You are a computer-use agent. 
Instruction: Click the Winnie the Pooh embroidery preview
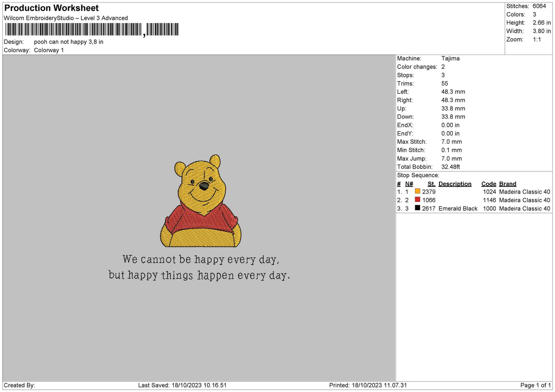pos(200,201)
